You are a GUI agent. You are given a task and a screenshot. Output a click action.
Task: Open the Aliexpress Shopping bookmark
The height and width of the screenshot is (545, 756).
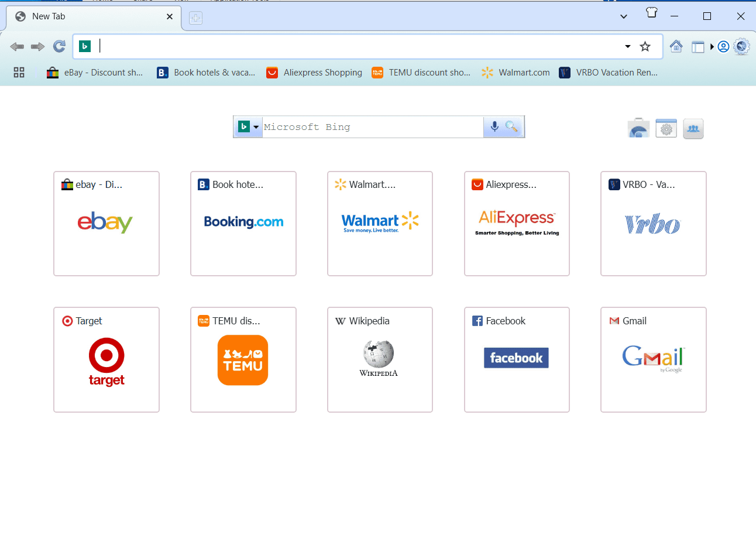pos(314,73)
